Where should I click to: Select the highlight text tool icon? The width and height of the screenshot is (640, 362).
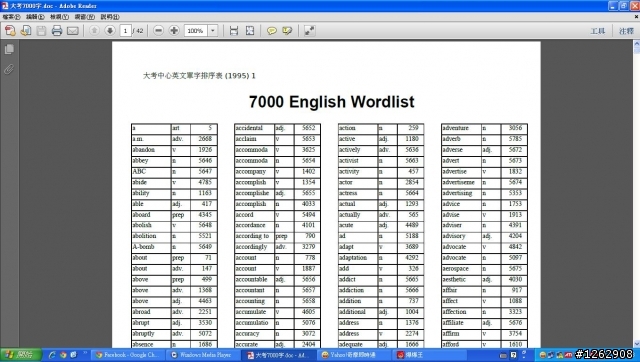pyautogui.click(x=287, y=31)
